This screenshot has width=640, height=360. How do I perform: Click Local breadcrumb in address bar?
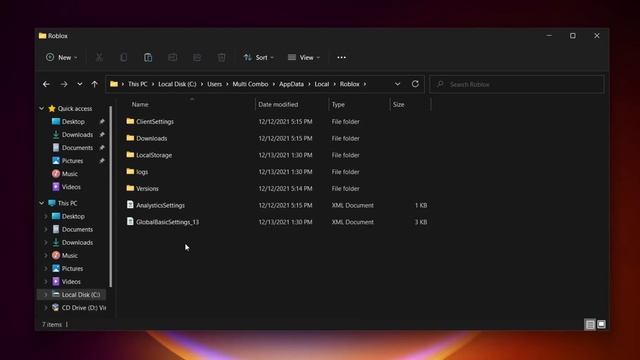[322, 84]
